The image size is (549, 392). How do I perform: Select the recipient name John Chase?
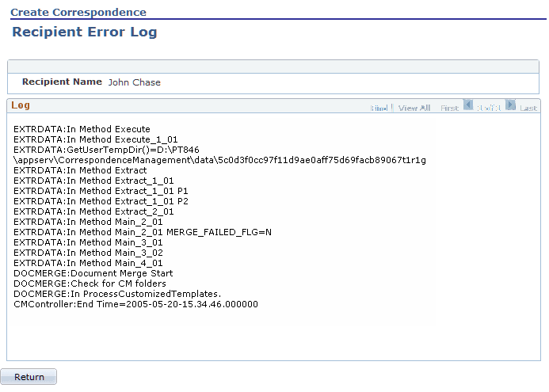point(135,82)
